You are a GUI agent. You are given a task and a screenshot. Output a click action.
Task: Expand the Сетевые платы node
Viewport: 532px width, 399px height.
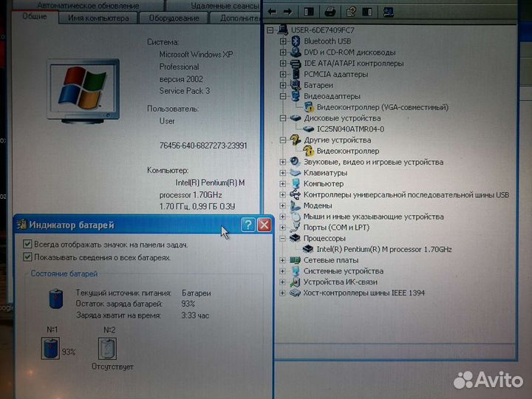282,260
